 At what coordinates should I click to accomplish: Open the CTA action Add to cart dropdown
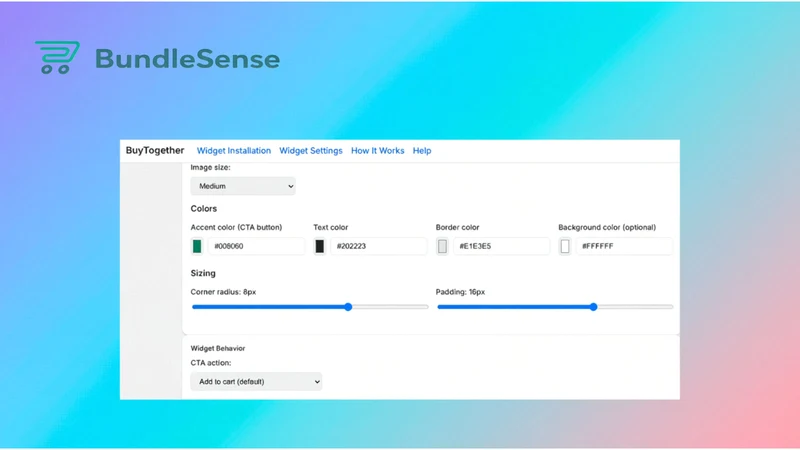click(x=256, y=382)
